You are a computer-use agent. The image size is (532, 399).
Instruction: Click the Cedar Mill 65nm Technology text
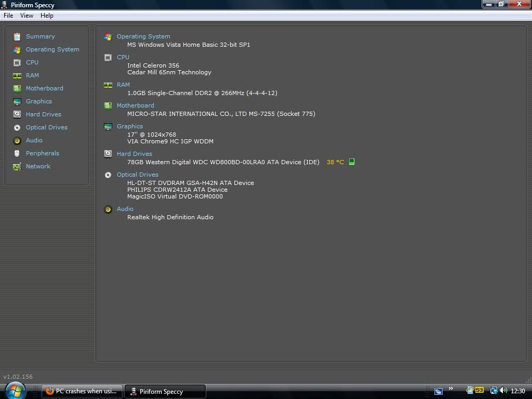[x=169, y=72]
